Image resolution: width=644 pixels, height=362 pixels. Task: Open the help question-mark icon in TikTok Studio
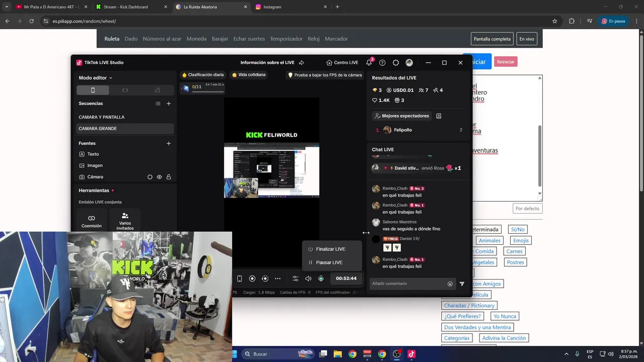382,63
